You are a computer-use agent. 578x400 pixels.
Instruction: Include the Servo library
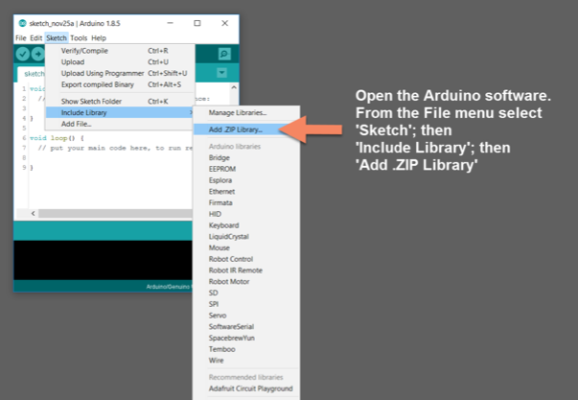click(246, 315)
